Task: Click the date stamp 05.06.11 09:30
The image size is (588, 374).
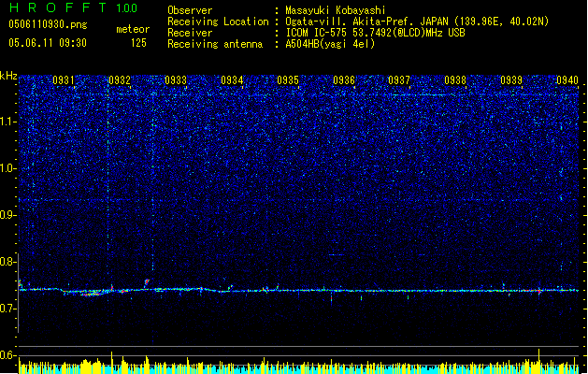Action: (x=48, y=43)
